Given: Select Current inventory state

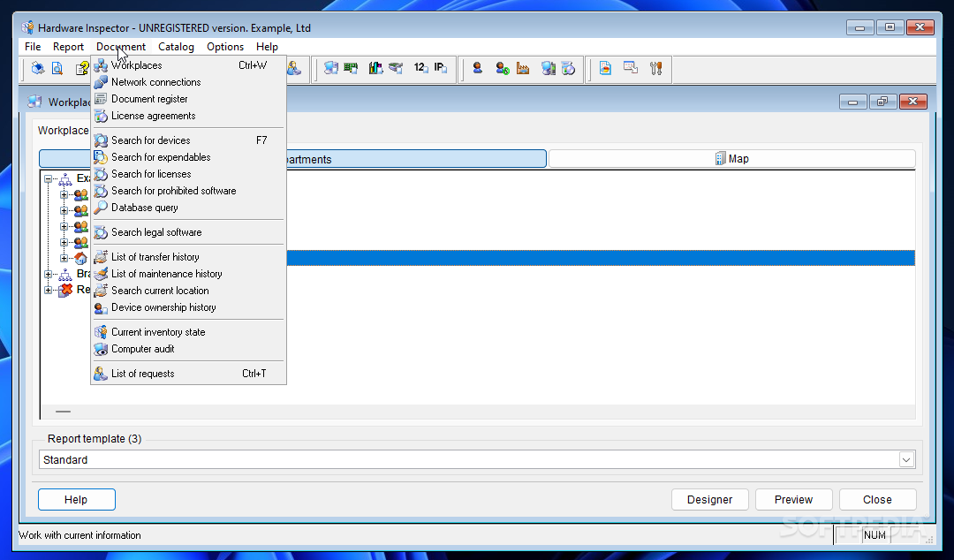Looking at the screenshot, I should 189,332.
